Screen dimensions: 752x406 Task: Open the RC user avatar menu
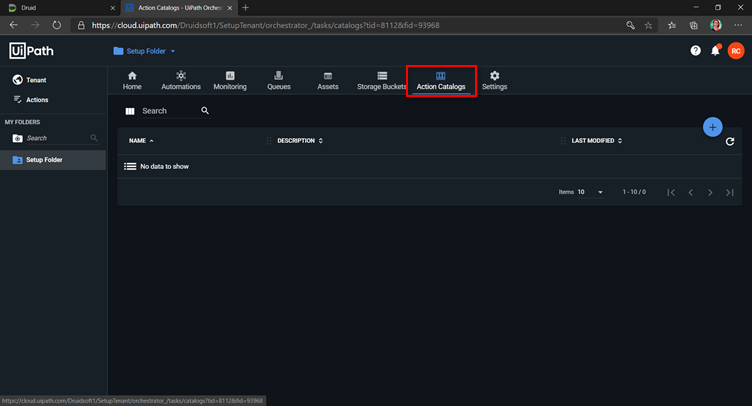click(736, 51)
